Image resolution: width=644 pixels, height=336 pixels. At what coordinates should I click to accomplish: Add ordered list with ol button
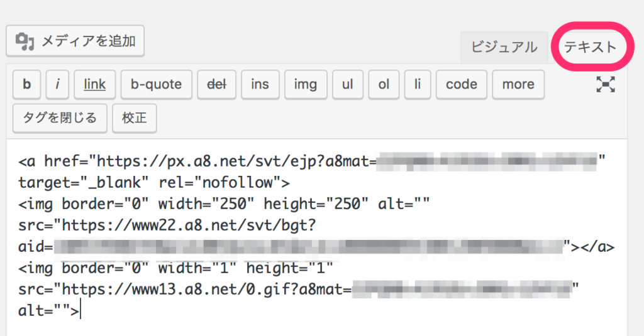(x=384, y=84)
